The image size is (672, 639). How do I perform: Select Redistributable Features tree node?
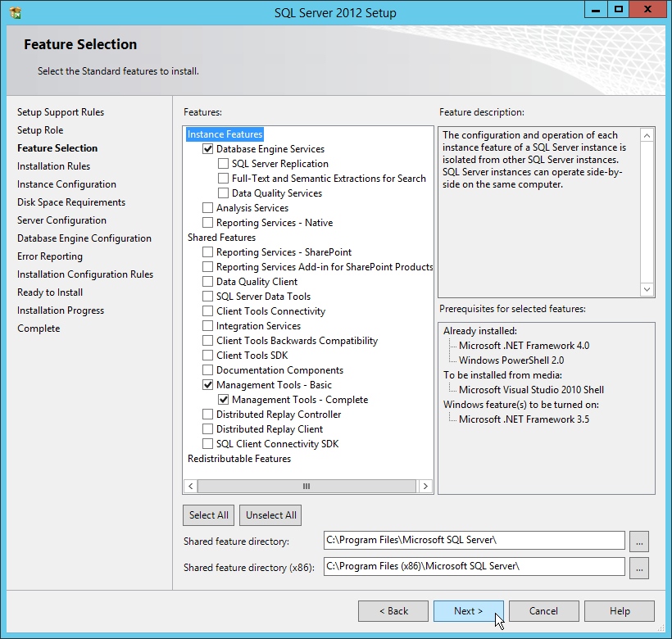pos(239,459)
